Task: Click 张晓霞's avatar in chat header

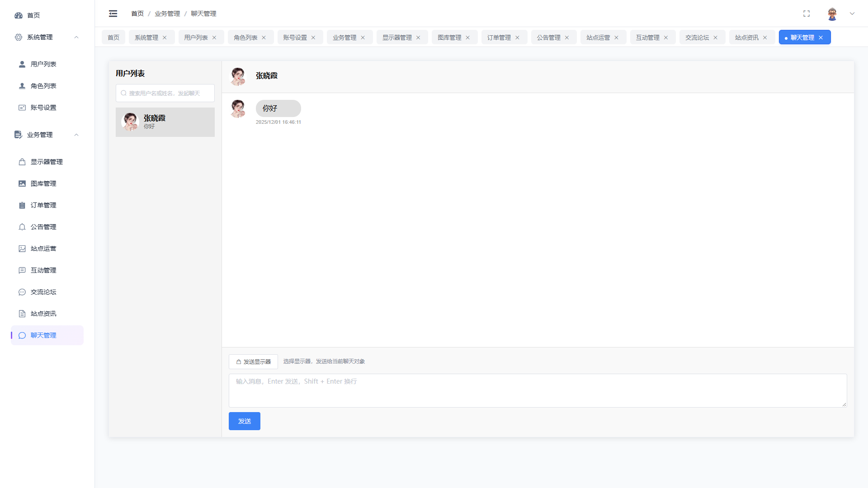Action: [238, 76]
